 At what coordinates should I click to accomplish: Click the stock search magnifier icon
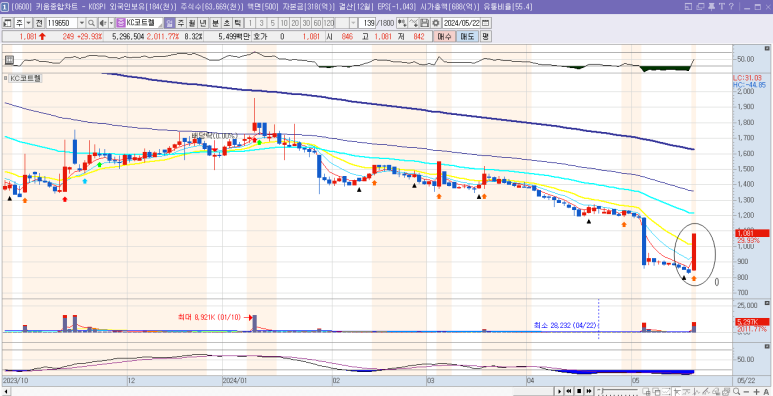91,23
